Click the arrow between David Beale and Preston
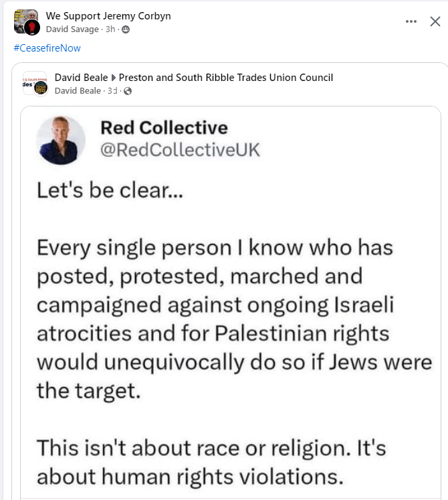This screenshot has height=500, width=448. pos(113,78)
